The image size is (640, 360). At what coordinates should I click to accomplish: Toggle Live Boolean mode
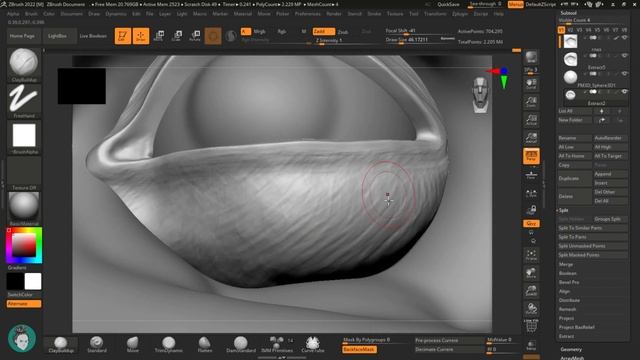point(93,36)
